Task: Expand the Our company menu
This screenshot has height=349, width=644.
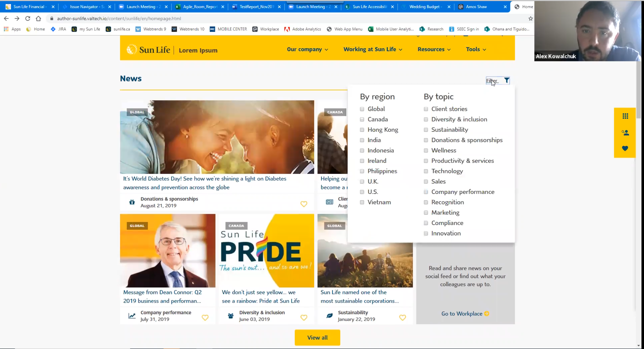Action: point(308,49)
